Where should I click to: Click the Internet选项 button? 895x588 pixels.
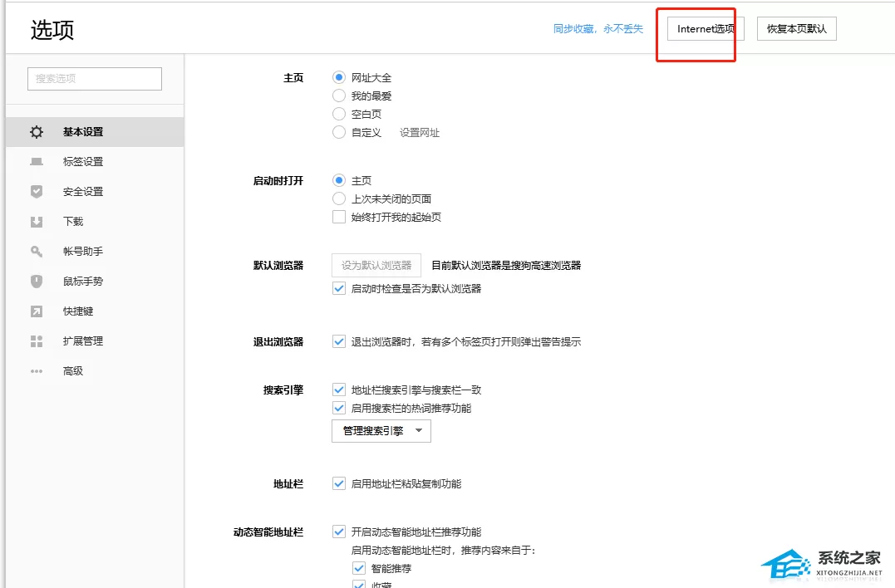[706, 28]
